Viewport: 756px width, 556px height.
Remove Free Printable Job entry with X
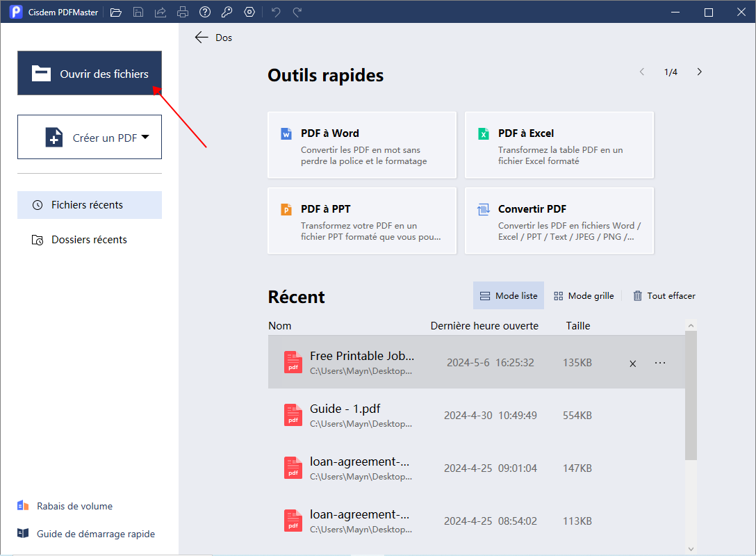(x=633, y=363)
